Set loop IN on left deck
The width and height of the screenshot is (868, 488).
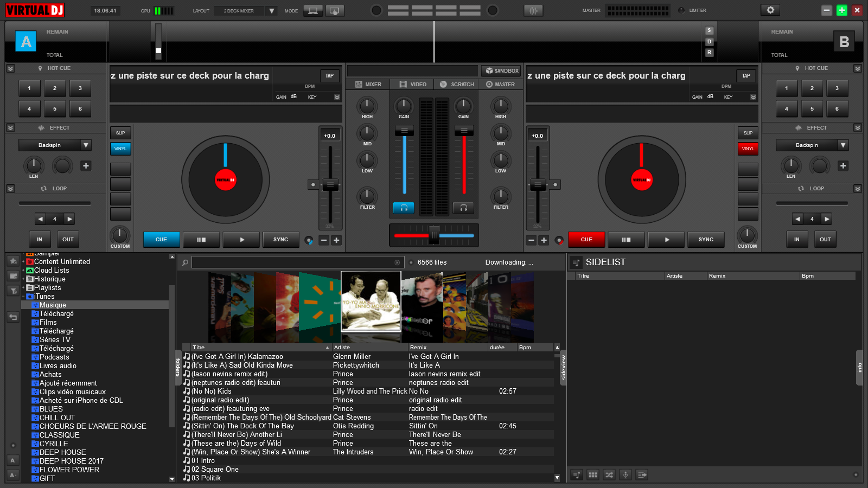coord(39,239)
